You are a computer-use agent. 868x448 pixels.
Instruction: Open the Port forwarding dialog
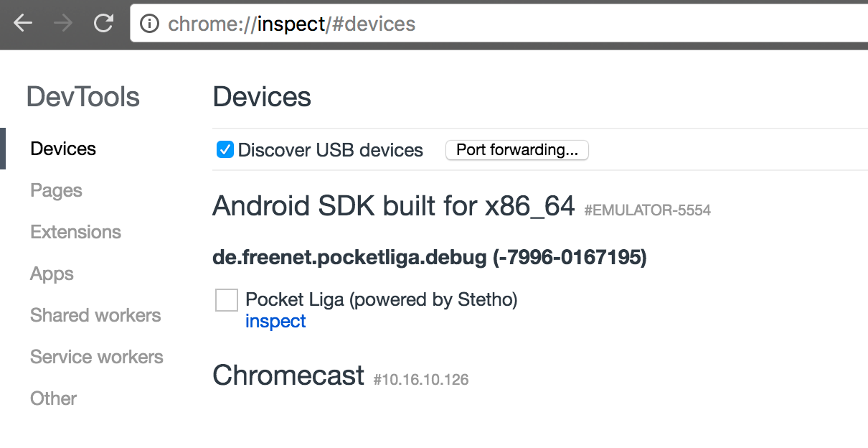pyautogui.click(x=516, y=149)
